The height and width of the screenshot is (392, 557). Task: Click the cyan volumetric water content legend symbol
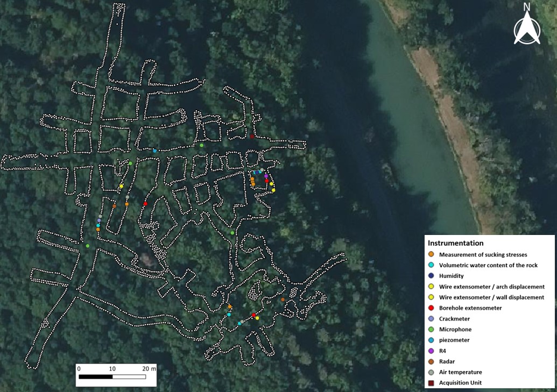pos(431,265)
